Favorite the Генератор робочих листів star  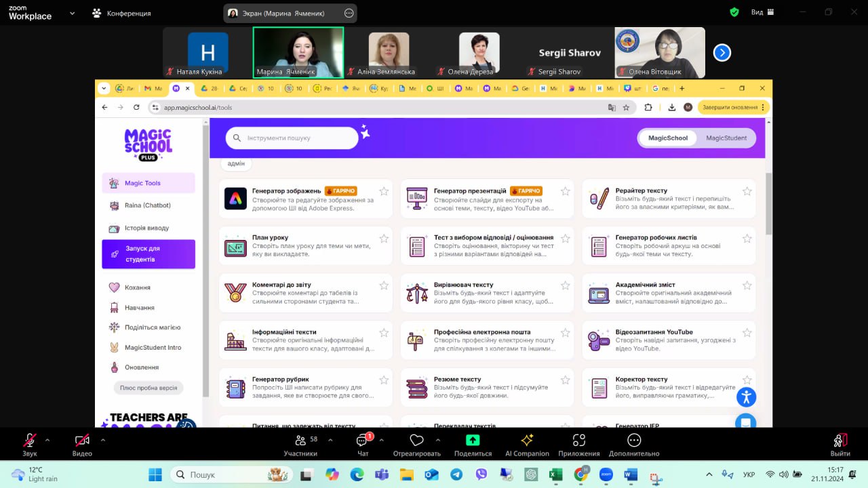747,239
